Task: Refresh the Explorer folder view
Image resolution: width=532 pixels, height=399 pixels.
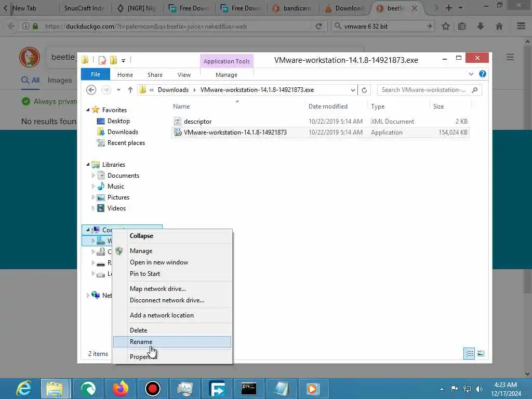Action: pos(364,90)
